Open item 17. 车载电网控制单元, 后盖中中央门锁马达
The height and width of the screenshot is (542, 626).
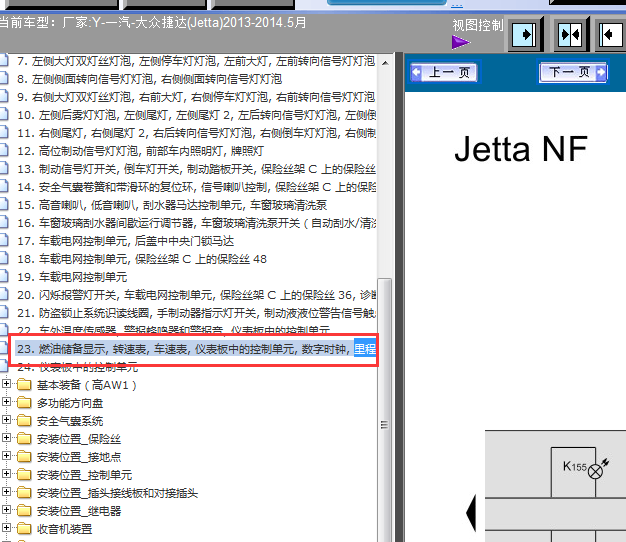click(x=125, y=241)
